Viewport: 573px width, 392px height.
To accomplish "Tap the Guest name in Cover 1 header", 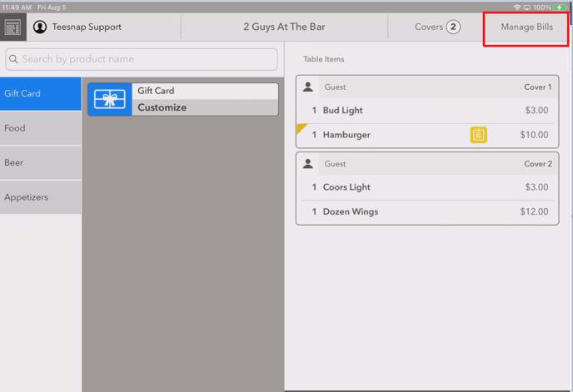I will [x=335, y=87].
